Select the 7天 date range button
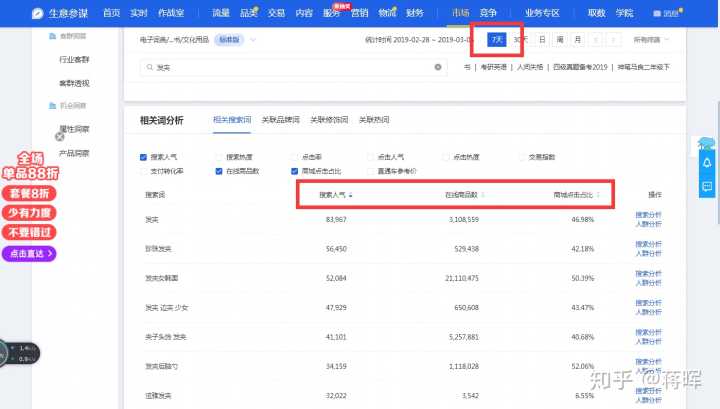Screen dimensions: 720x409 pos(497,40)
